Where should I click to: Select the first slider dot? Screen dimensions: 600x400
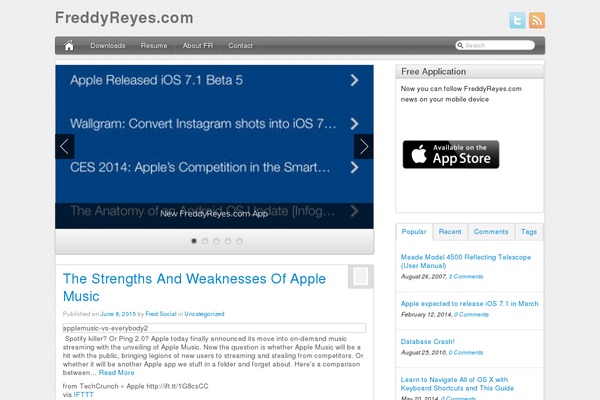[x=194, y=241]
